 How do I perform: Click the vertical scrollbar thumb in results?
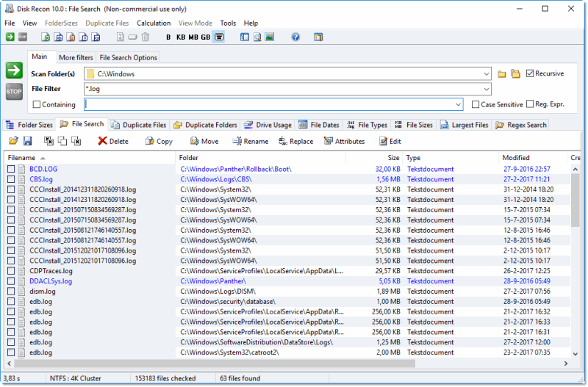click(576, 200)
